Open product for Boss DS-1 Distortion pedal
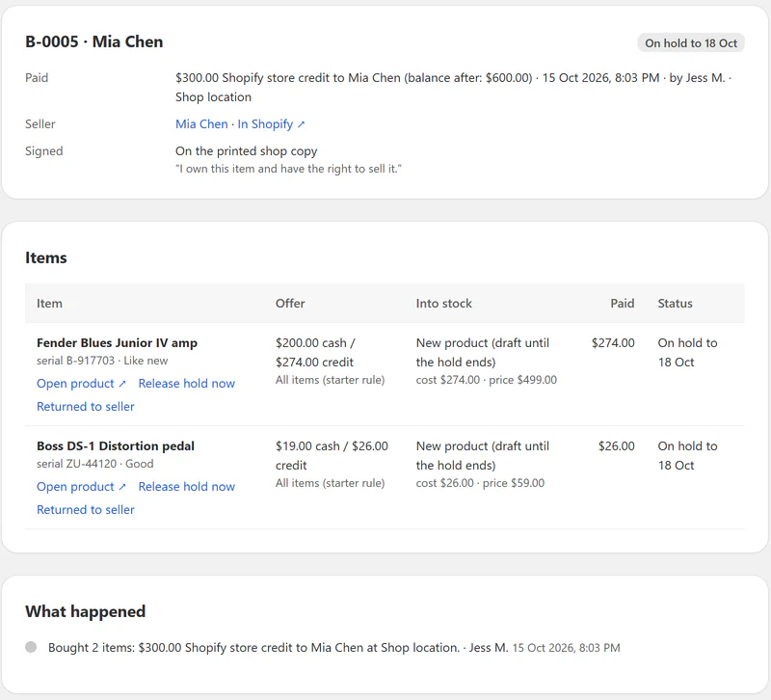This screenshot has width=771, height=700. [x=81, y=487]
